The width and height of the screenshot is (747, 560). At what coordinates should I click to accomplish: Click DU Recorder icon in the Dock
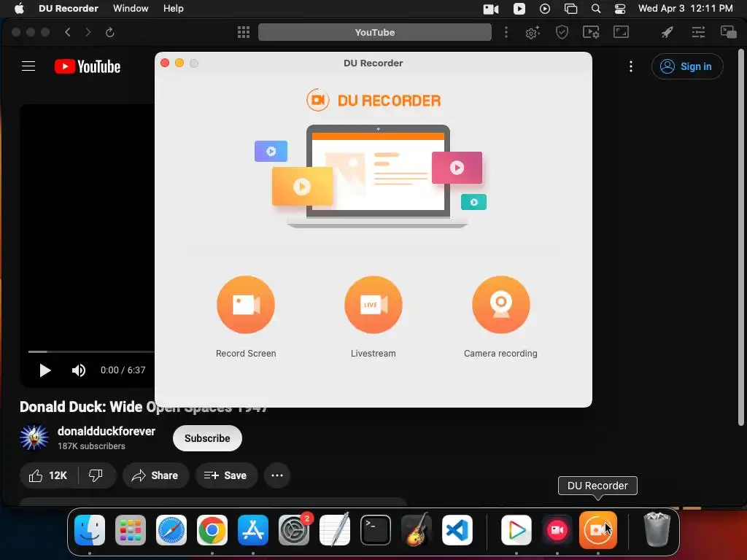click(598, 529)
